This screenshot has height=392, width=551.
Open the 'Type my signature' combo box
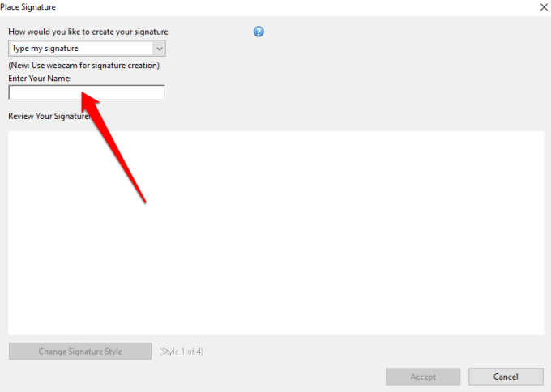pos(87,49)
